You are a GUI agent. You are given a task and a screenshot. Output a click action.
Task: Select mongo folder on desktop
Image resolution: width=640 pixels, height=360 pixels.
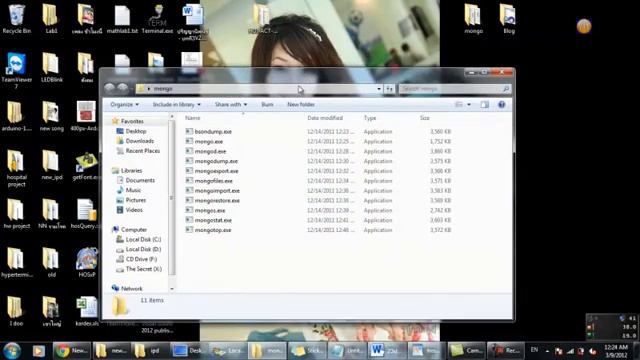(x=473, y=19)
